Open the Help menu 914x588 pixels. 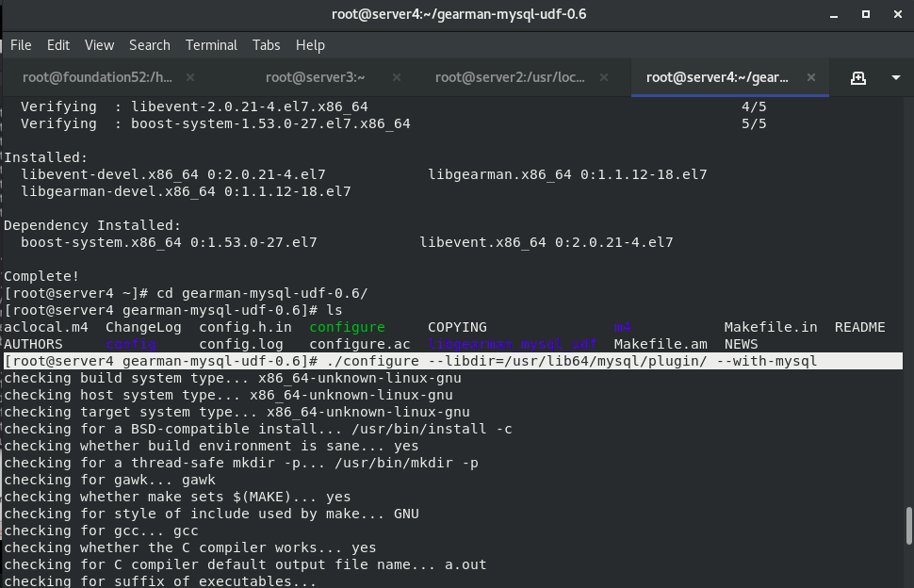[x=310, y=45]
